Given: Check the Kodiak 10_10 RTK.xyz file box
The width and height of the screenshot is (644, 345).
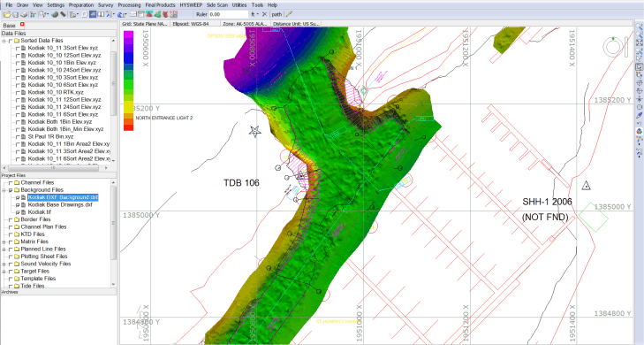Looking at the screenshot, I should (18, 92).
